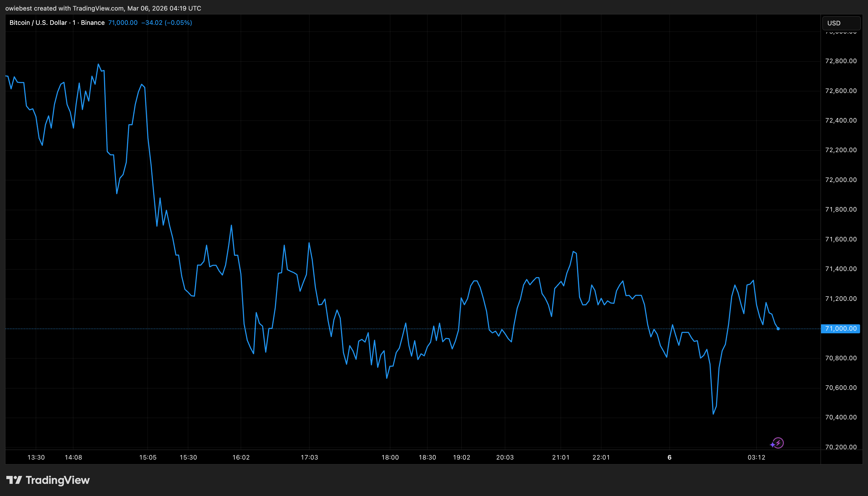The image size is (868, 496).
Task: Select the 18:30 time axis label
Action: [427, 457]
